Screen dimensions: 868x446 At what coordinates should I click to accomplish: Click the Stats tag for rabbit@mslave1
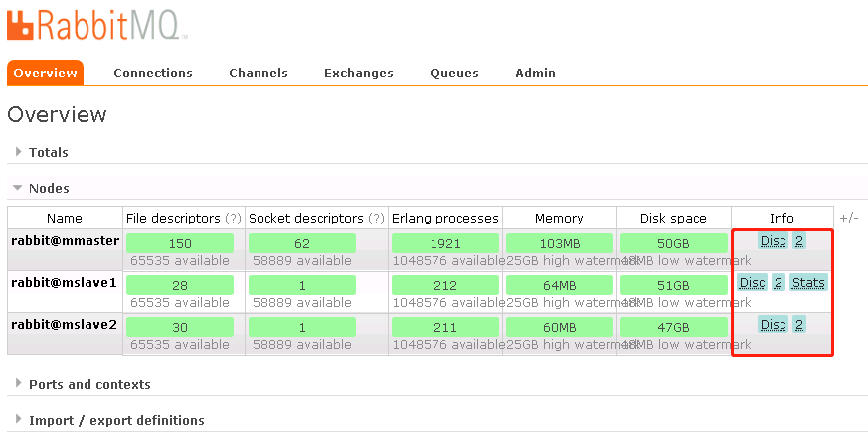pos(808,283)
